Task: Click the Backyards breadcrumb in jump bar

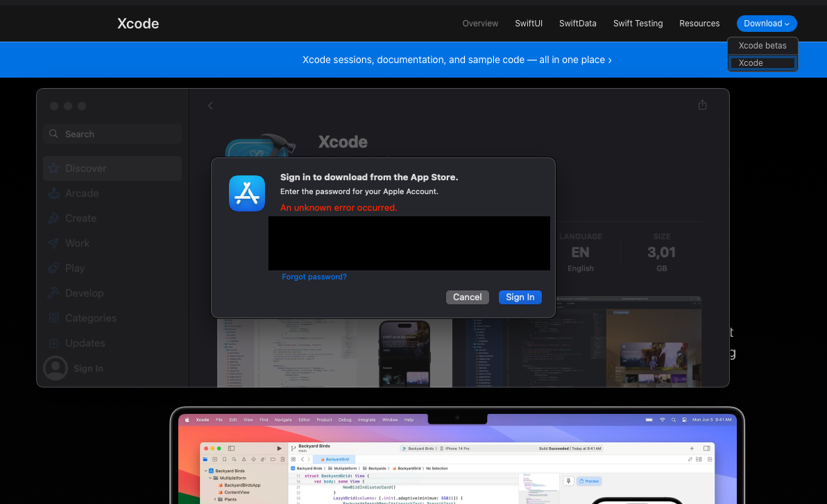Action: (374, 468)
